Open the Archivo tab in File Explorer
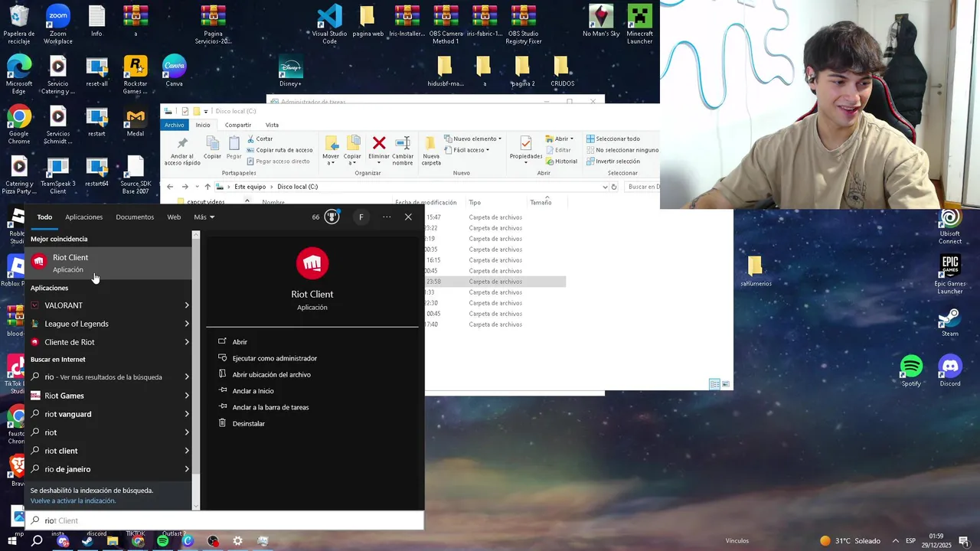This screenshot has height=551, width=980. point(175,125)
